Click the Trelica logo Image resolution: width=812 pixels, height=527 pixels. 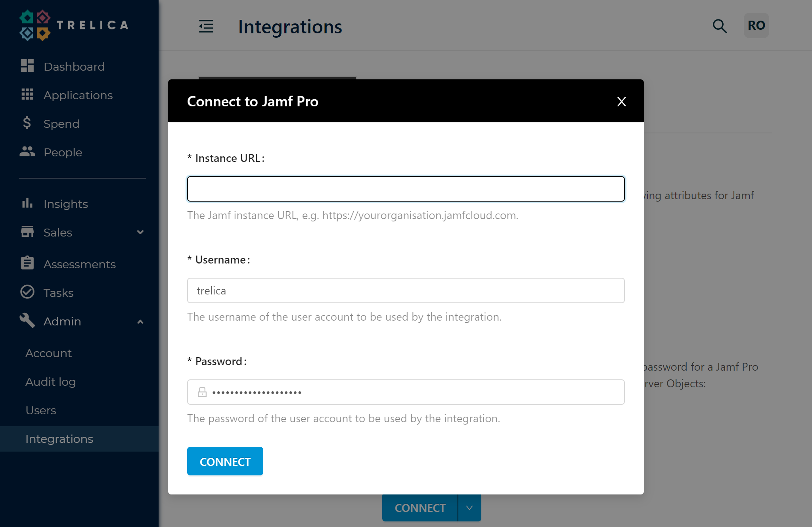[74, 25]
